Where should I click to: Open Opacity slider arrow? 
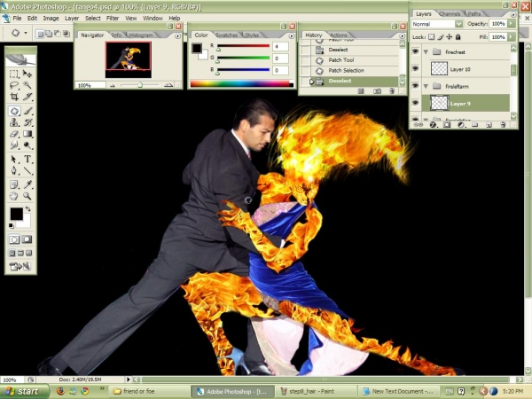pos(512,23)
